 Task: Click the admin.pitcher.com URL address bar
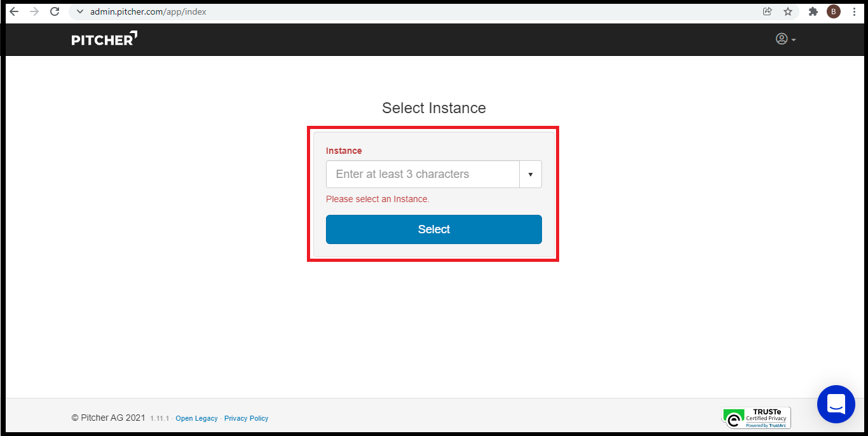pos(148,11)
